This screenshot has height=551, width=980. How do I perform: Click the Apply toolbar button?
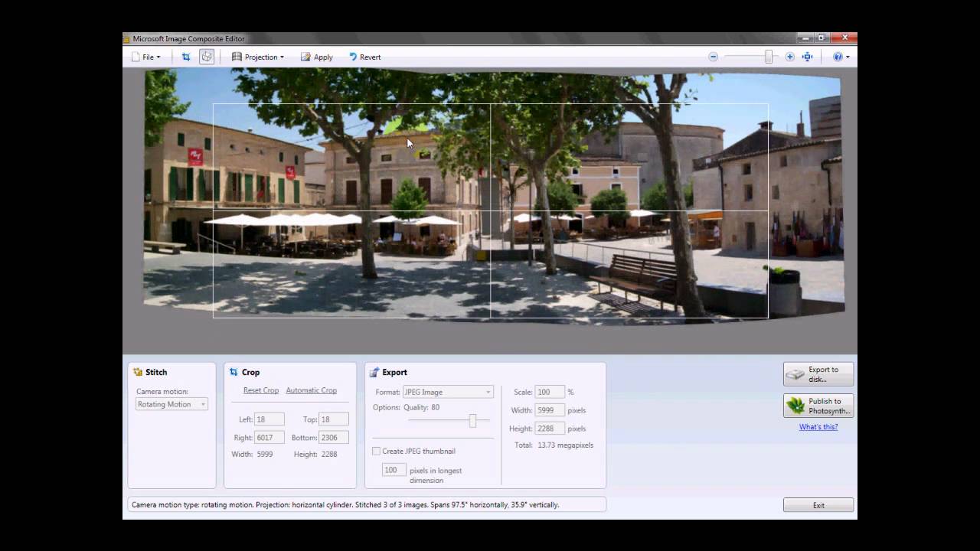(317, 57)
